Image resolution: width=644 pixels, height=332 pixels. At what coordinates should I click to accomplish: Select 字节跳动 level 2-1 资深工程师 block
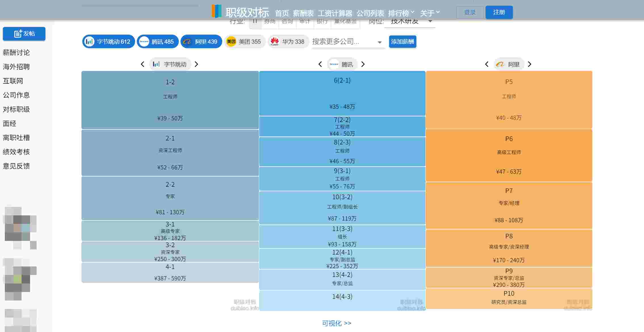(170, 153)
